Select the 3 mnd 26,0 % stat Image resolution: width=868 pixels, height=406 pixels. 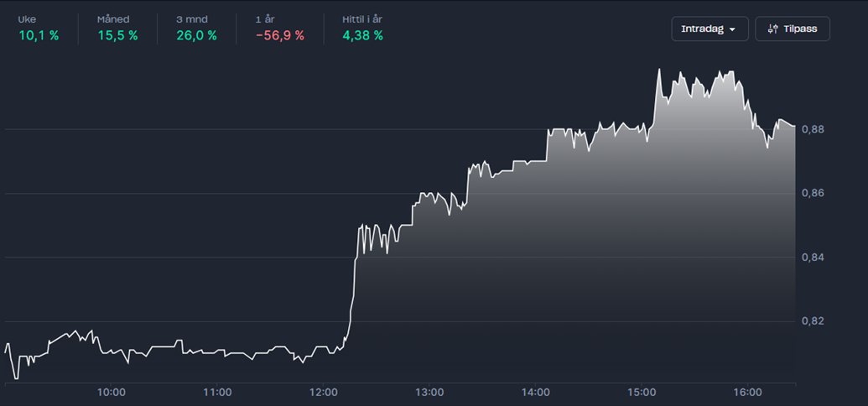(x=196, y=29)
